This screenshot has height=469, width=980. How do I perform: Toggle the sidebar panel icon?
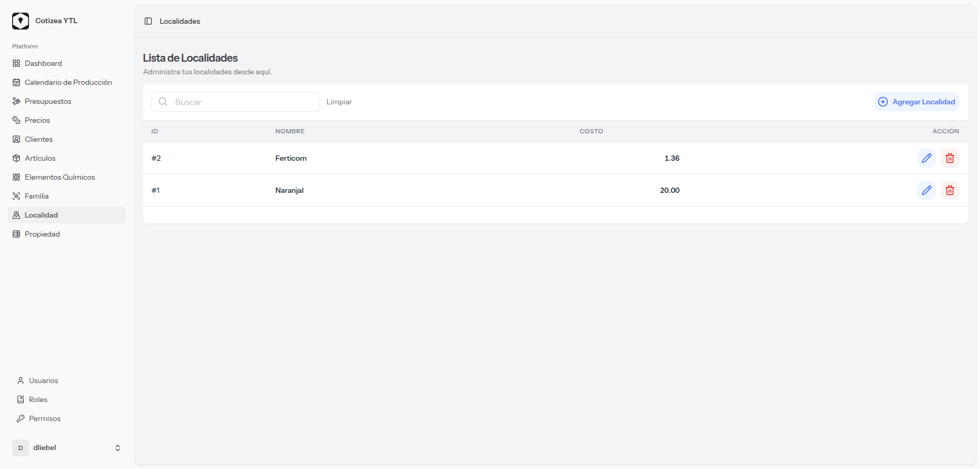[148, 21]
